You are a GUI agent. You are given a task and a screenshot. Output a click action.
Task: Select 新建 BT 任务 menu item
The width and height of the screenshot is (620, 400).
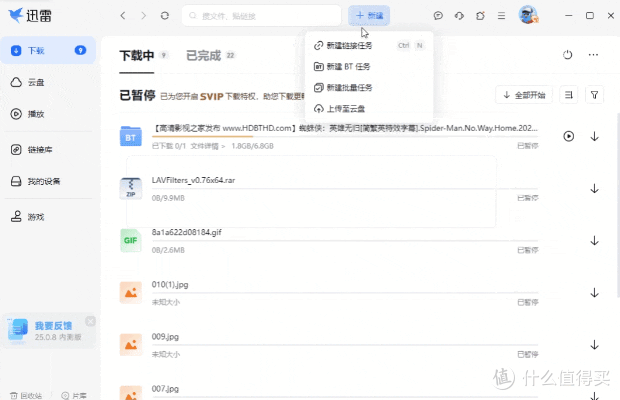coord(369,66)
